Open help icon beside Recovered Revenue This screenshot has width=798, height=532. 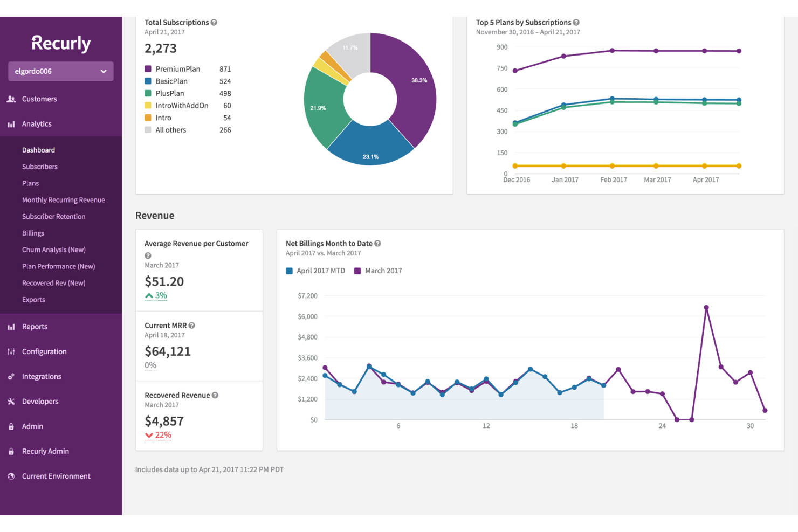[x=215, y=395]
